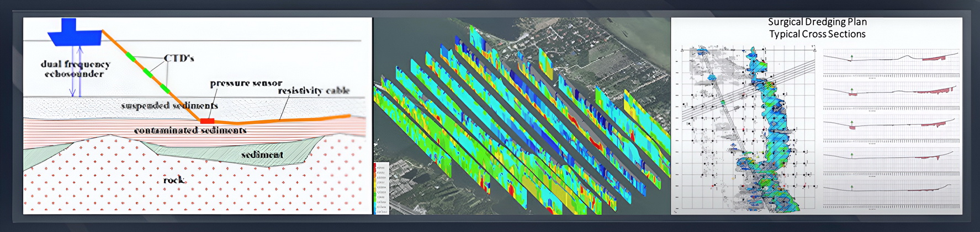Click the "rock" layer label
Viewport: 980px width, 232px height.
174,180
